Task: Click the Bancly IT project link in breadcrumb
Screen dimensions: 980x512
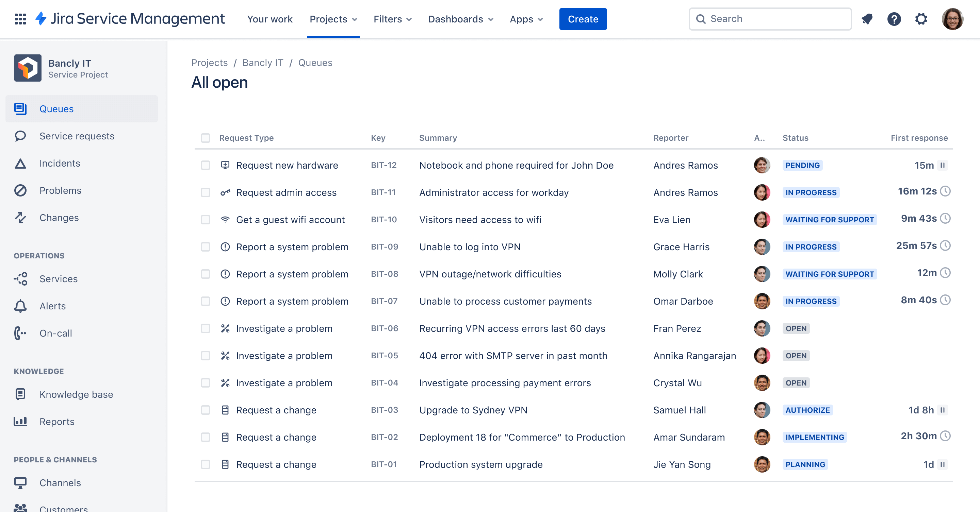Action: (x=262, y=62)
